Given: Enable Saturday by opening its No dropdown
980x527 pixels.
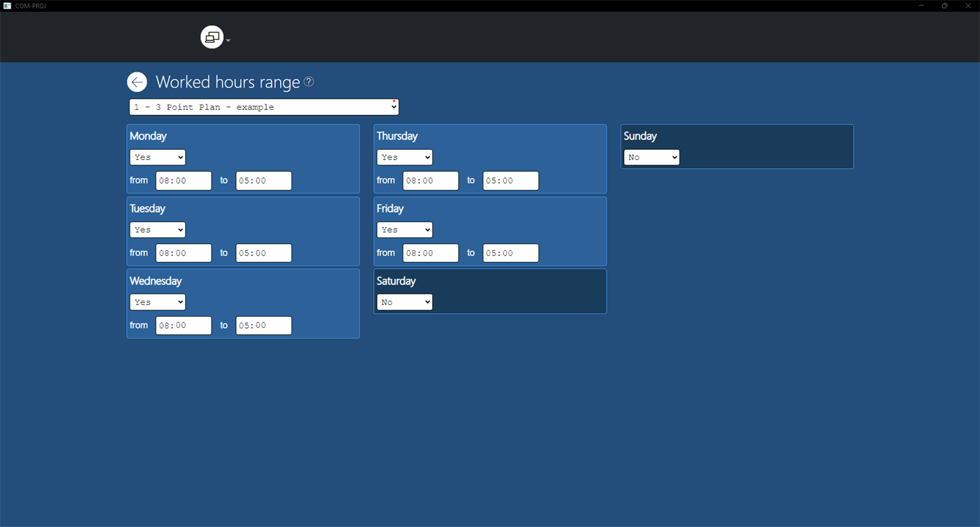Looking at the screenshot, I should [x=404, y=301].
